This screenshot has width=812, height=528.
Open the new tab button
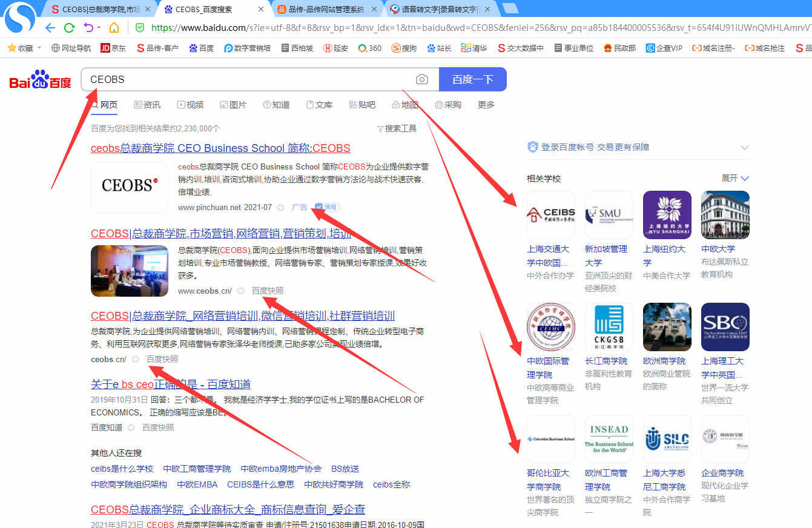coord(510,8)
